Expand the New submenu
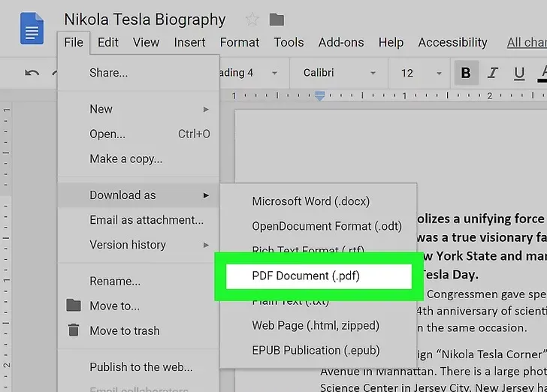 pos(138,109)
